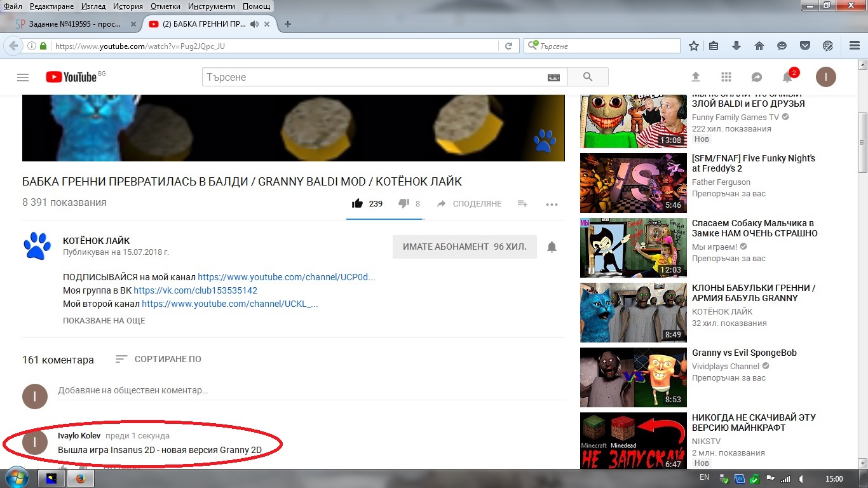Viewport: 868px width, 488px height.
Task: Go back with the Firefox back arrow
Action: pyautogui.click(x=12, y=46)
